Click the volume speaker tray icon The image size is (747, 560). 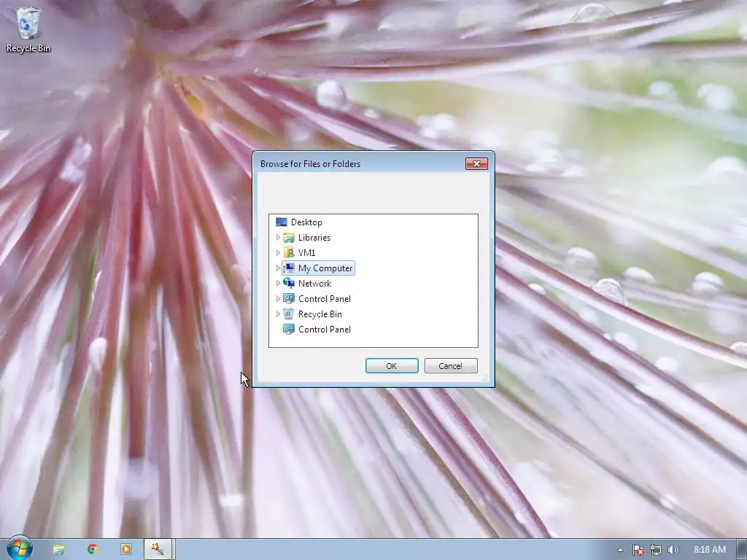673,550
